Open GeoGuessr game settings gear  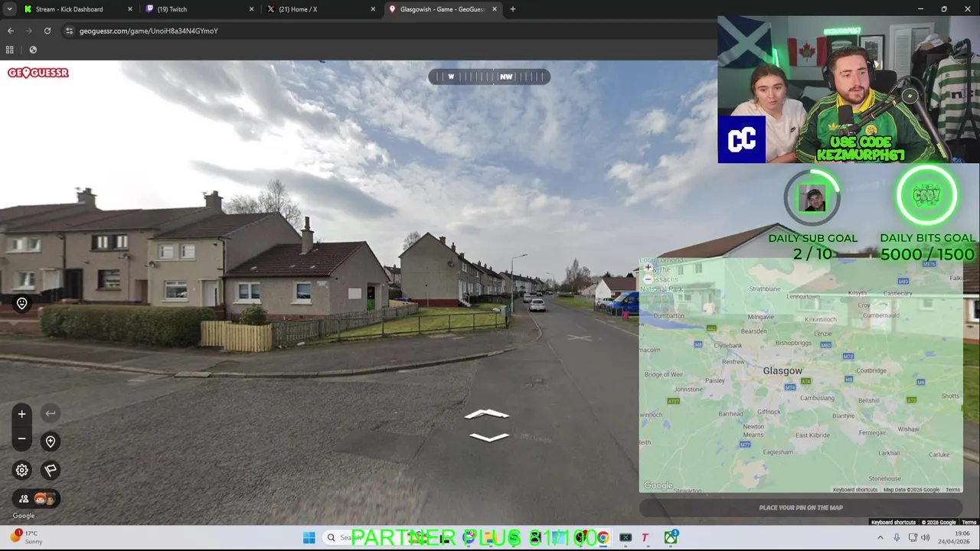[x=21, y=470]
